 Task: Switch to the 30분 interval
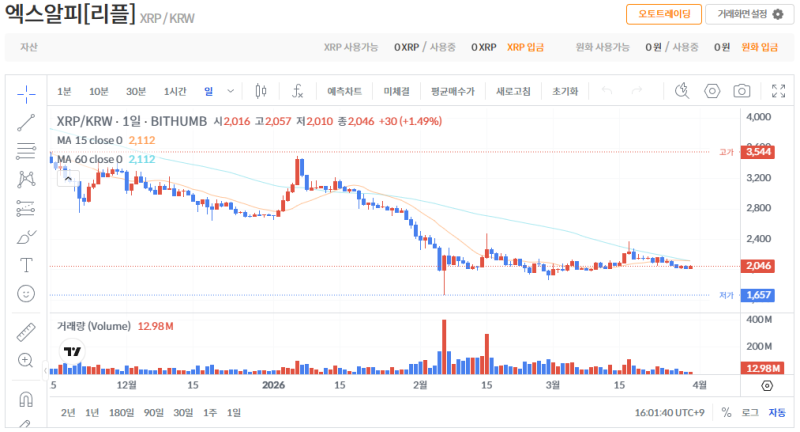136,91
